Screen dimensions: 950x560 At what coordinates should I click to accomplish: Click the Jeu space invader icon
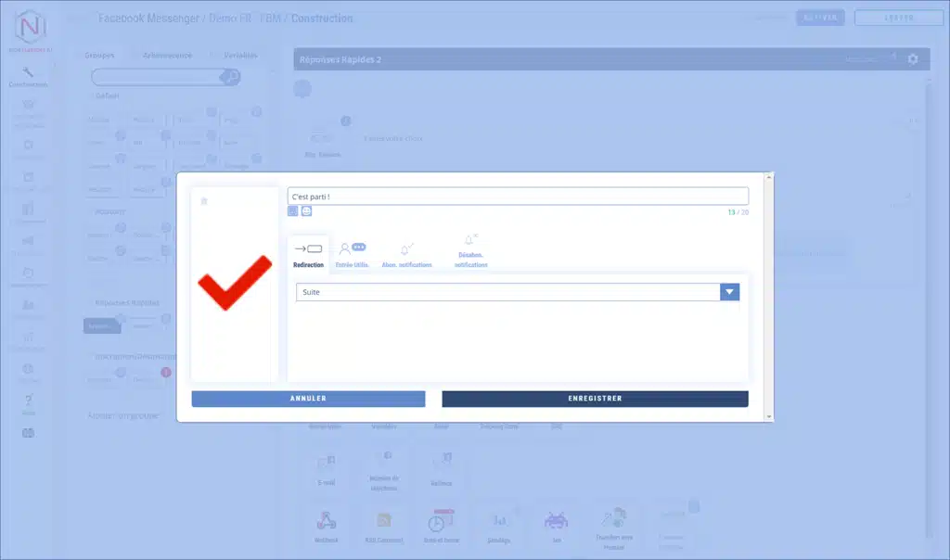(x=556, y=520)
